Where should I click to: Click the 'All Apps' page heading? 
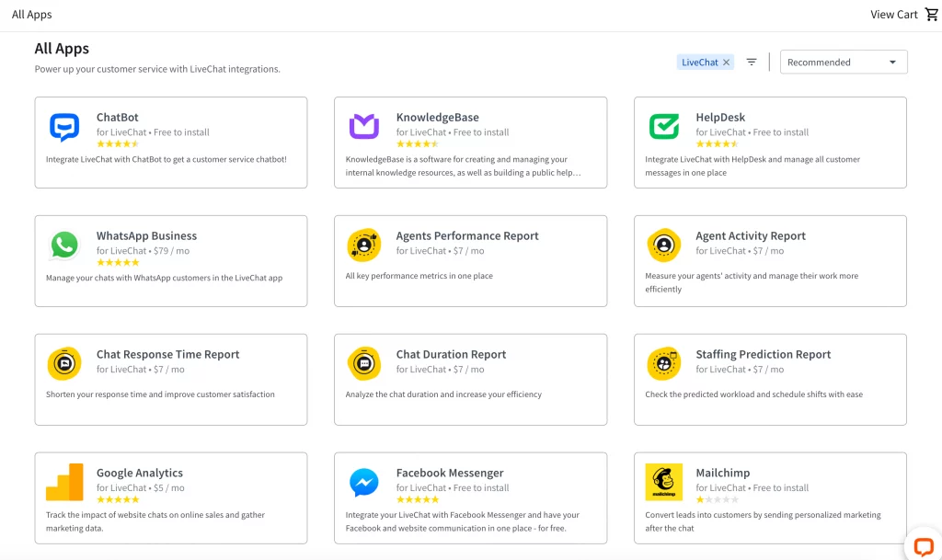[x=62, y=49]
